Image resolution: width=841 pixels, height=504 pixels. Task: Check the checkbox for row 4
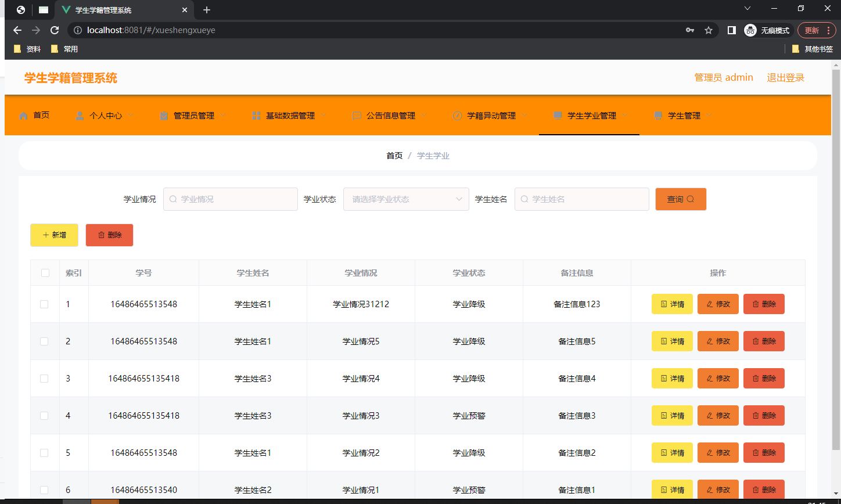click(x=44, y=416)
